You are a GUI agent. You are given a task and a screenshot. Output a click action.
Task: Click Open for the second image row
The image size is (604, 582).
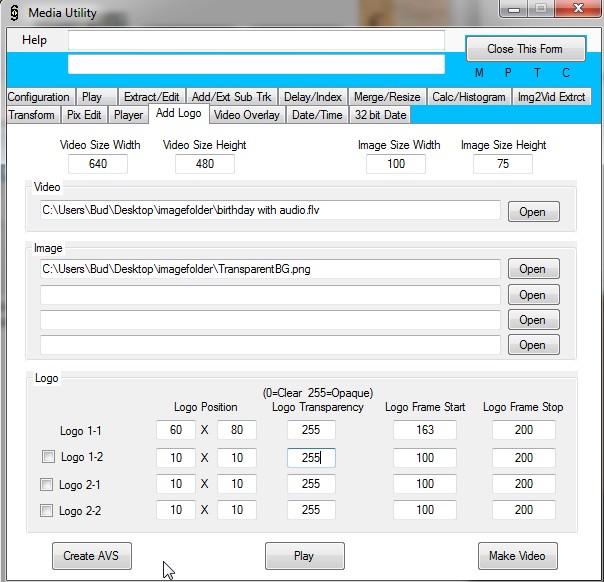(x=534, y=295)
